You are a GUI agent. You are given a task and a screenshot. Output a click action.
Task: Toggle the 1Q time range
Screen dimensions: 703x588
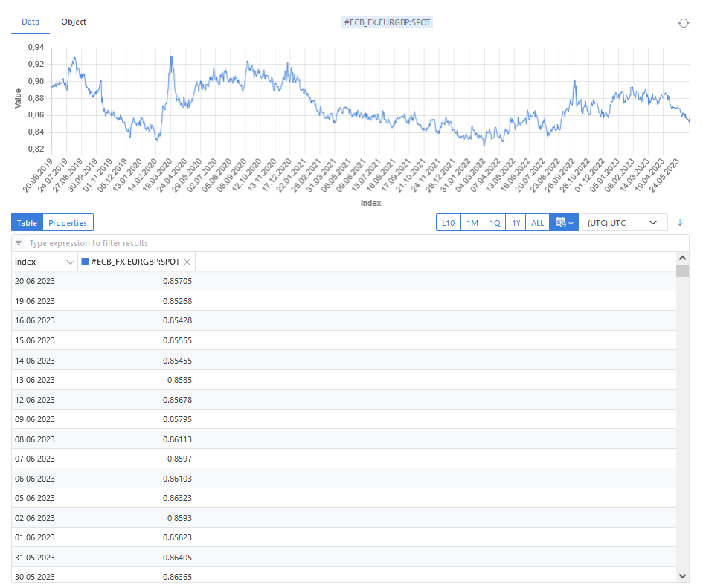coord(494,223)
